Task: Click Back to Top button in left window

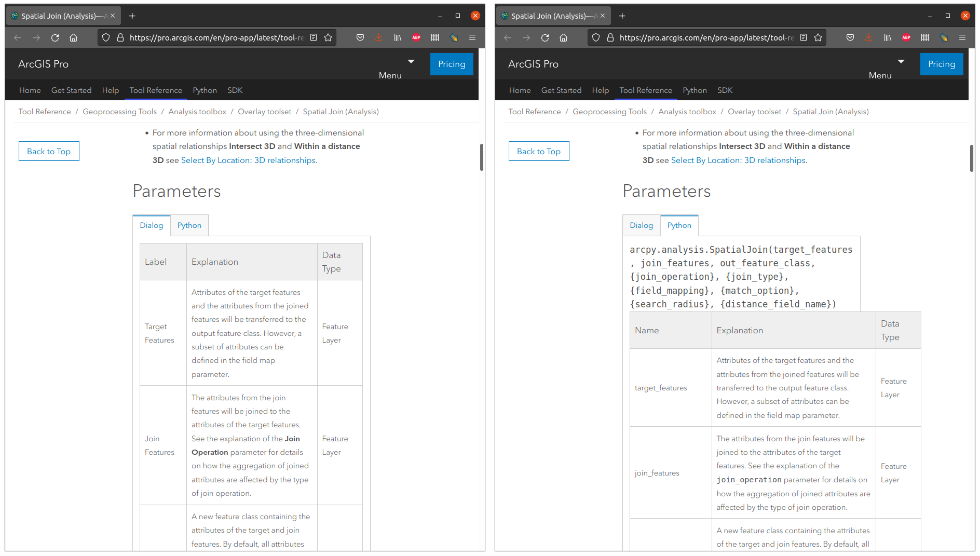Action: [x=49, y=151]
